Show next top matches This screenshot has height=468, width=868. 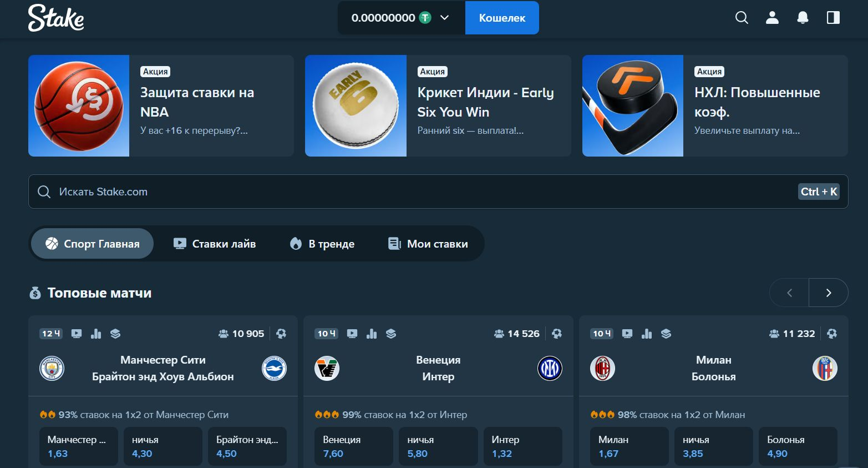pyautogui.click(x=829, y=293)
